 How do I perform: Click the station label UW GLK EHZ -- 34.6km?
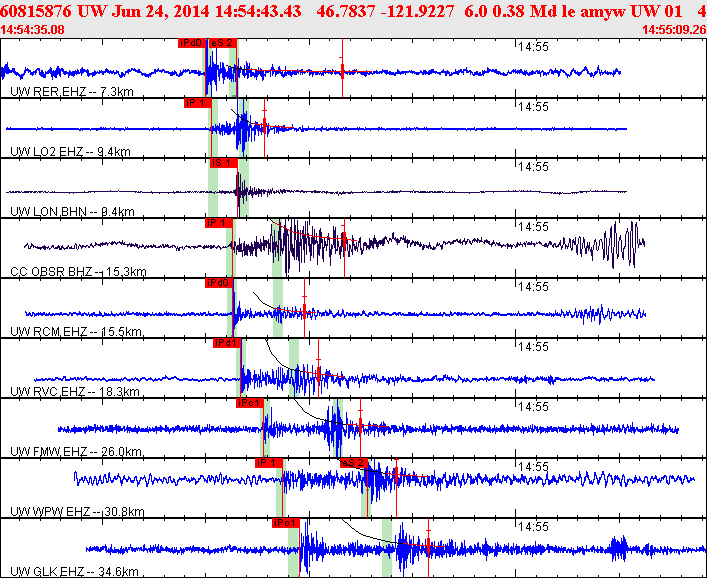click(x=74, y=572)
